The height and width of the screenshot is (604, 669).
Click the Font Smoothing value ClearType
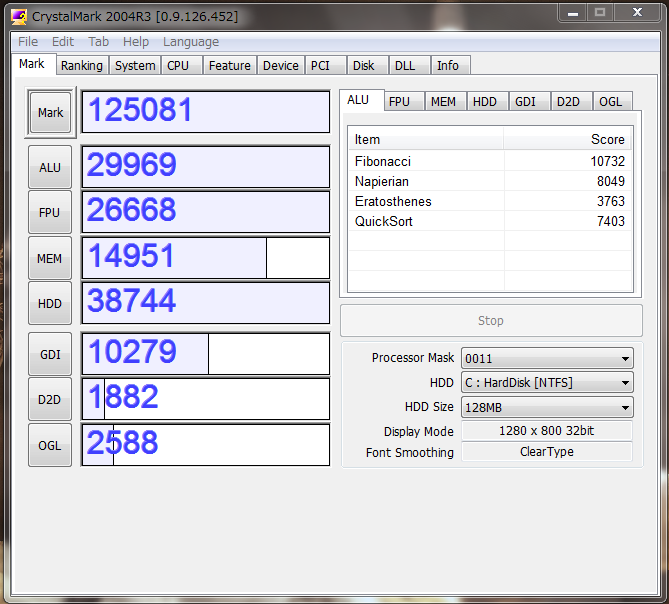547,452
